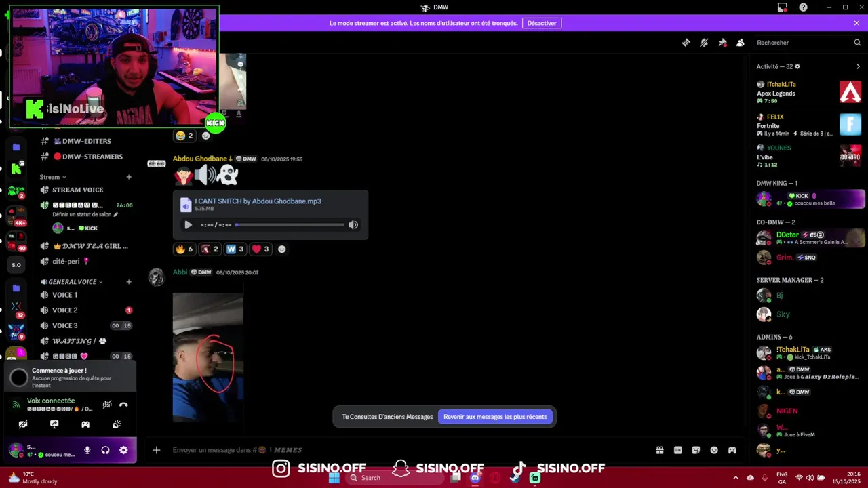
Task: Open the game controller apps icon in message bar
Action: (x=732, y=450)
